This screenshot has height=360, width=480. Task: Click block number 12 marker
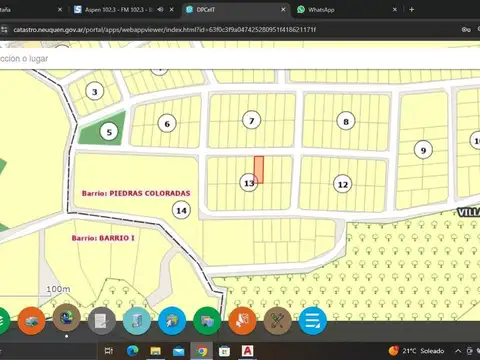343,184
